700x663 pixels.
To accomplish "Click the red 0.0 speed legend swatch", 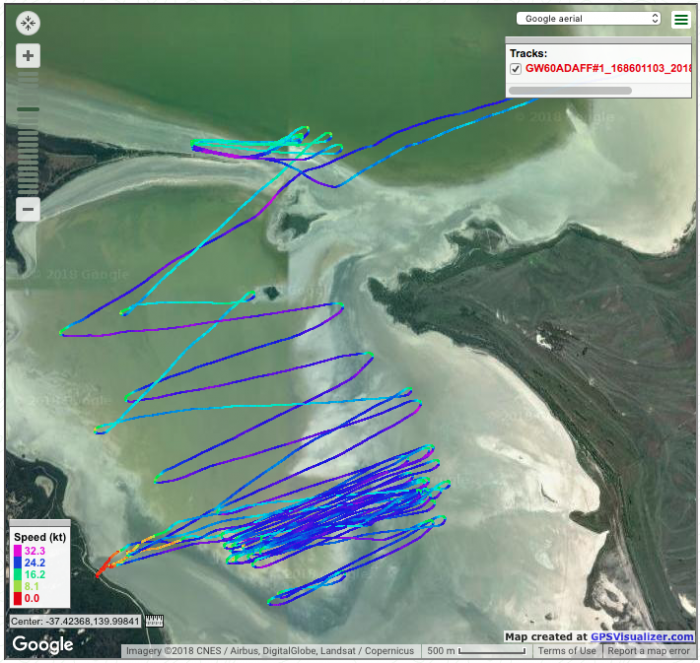I will [18, 597].
